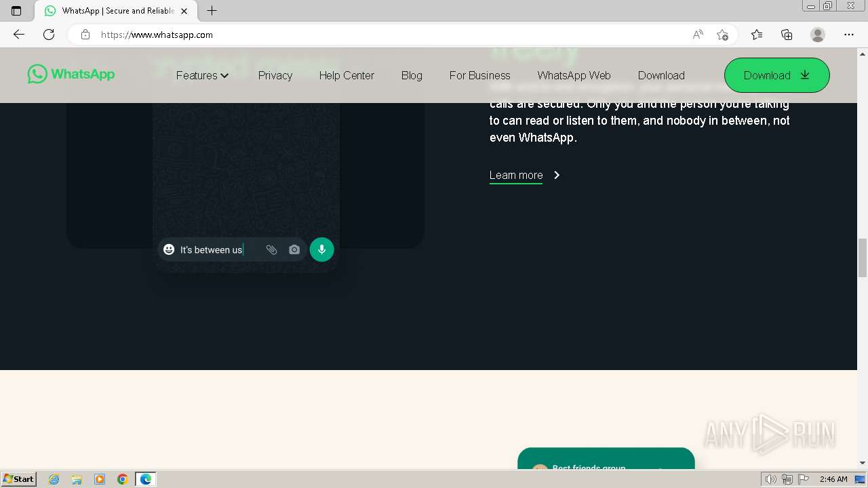Open the Windows Start menu
Viewport: 868px width, 488px height.
[x=18, y=479]
